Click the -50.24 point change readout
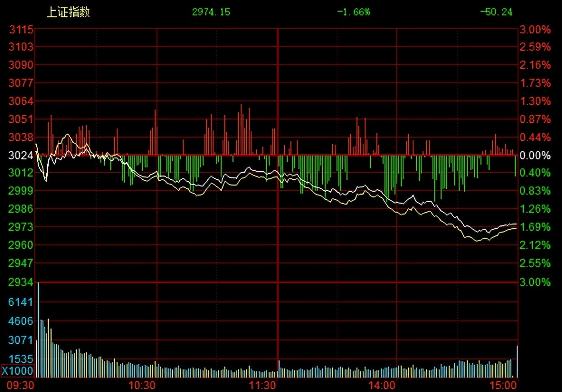This screenshot has width=562, height=392. tap(496, 12)
